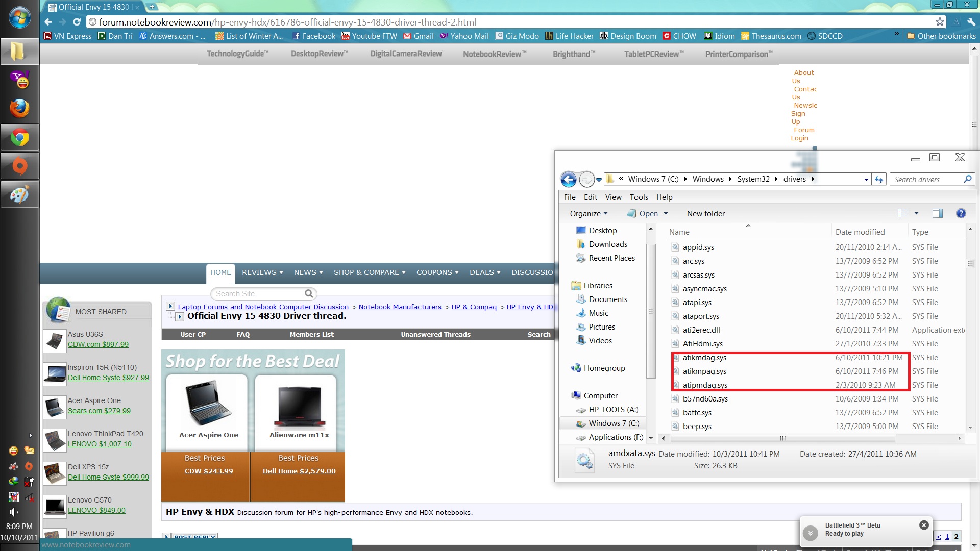Open Explorer Edit menu
Image resolution: width=980 pixels, height=551 pixels.
pos(591,197)
